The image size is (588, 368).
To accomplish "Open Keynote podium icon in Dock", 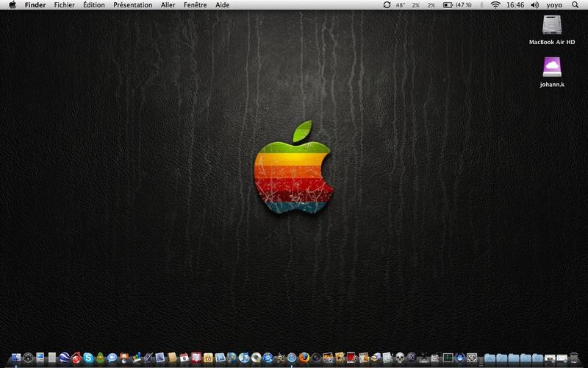I will click(x=123, y=358).
